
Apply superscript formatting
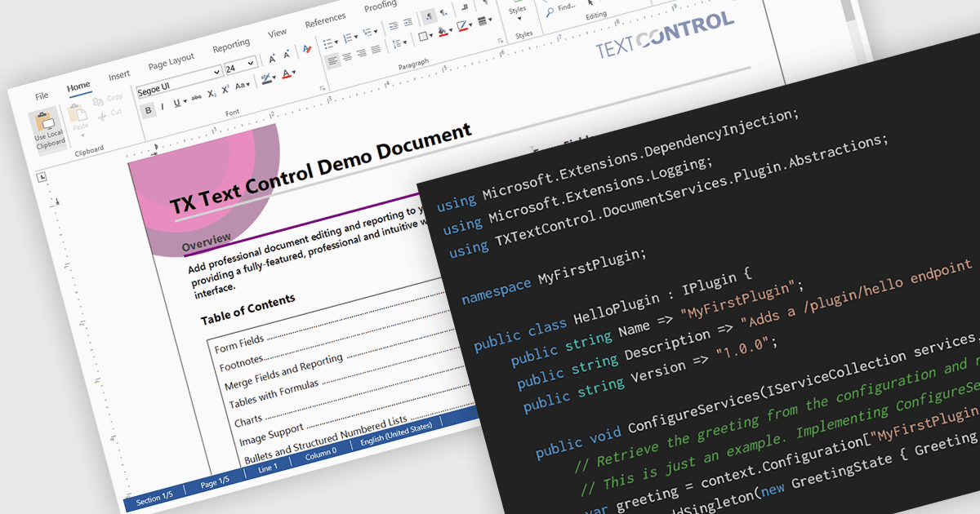(x=225, y=90)
